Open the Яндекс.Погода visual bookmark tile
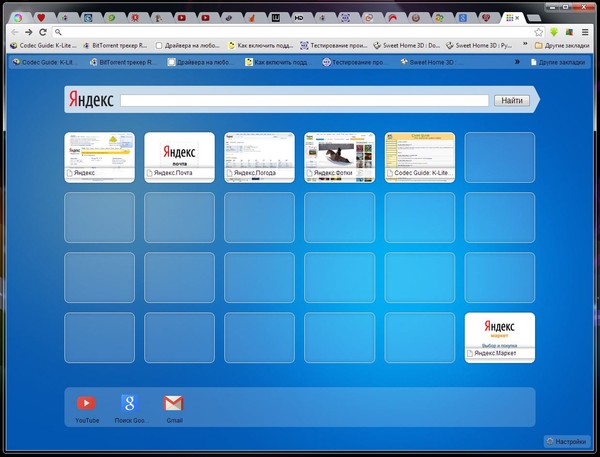 (x=259, y=157)
